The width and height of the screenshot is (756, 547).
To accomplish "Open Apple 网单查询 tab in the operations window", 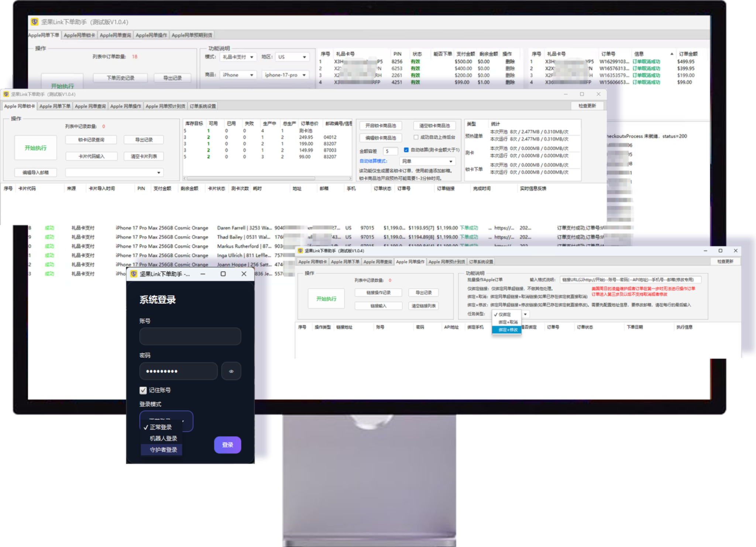I will (x=378, y=262).
